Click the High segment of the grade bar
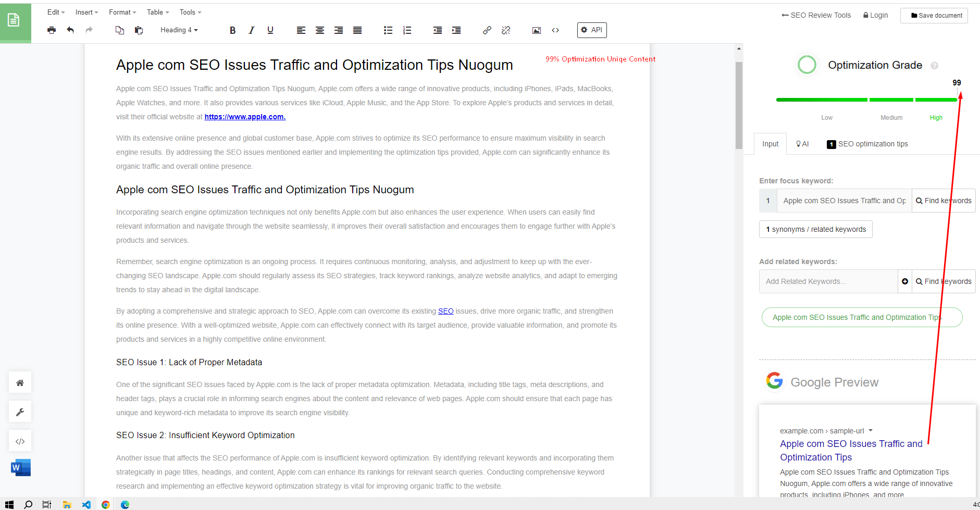The image size is (980, 510). pos(936,99)
